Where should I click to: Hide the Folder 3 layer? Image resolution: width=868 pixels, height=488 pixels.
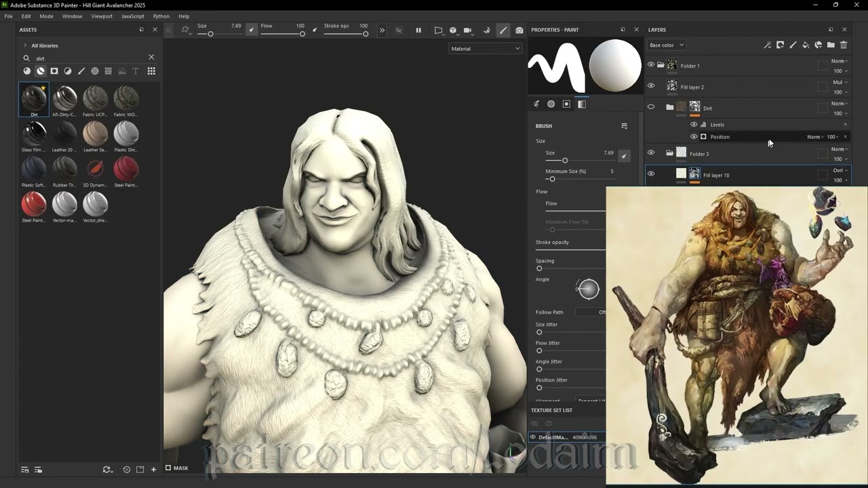(651, 153)
